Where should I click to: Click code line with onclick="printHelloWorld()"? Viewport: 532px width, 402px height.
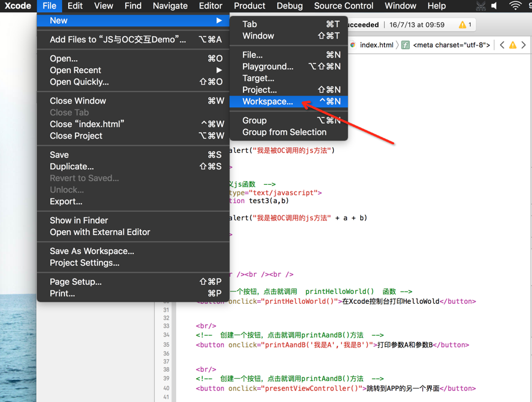tap(352, 301)
